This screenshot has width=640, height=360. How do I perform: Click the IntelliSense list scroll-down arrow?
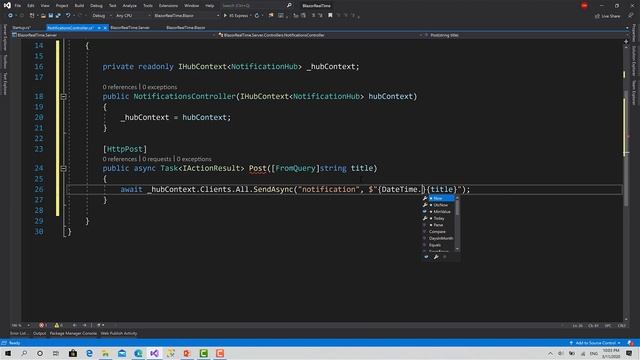click(x=457, y=249)
